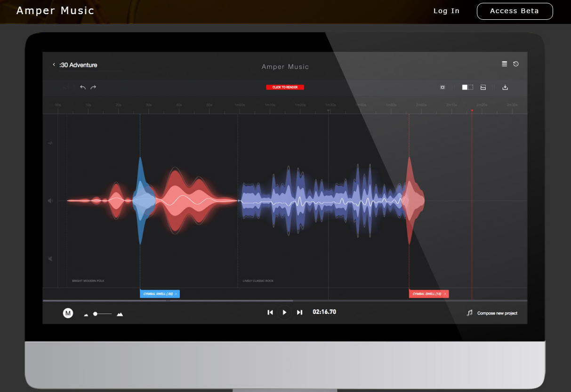Undo the last edit
Image resolution: width=571 pixels, height=392 pixels.
click(x=83, y=87)
